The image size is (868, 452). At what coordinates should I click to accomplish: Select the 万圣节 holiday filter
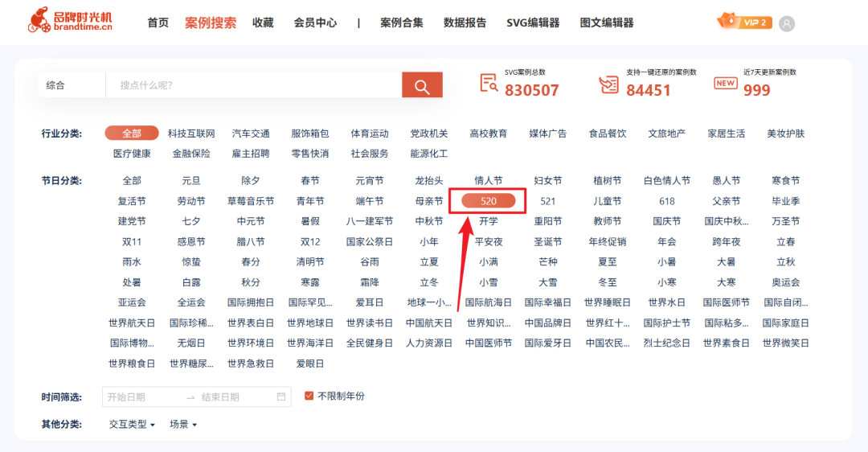click(x=785, y=221)
